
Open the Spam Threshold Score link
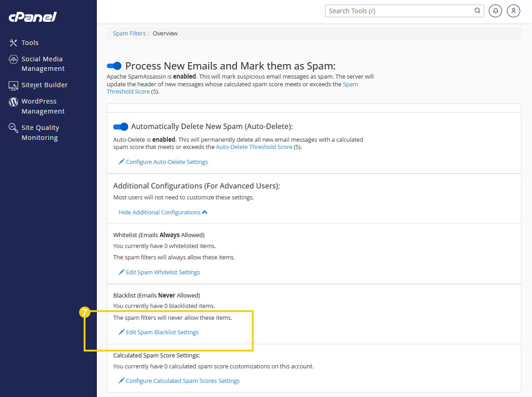click(x=350, y=84)
